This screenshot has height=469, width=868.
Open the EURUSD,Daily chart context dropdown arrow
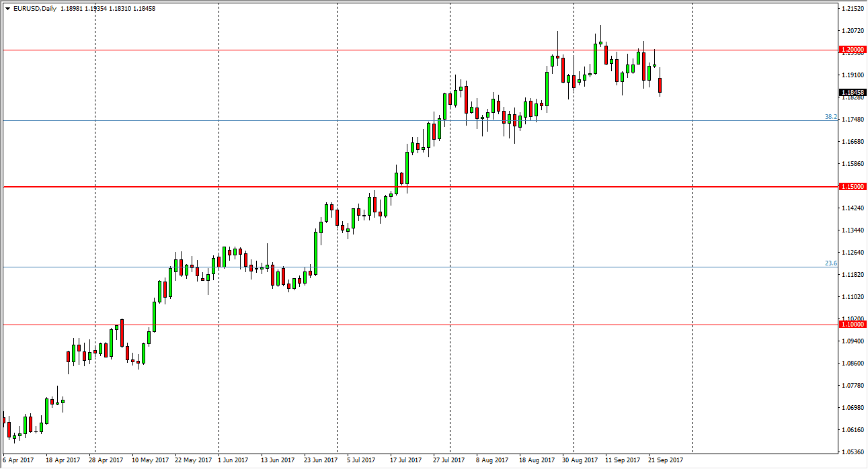7,5
